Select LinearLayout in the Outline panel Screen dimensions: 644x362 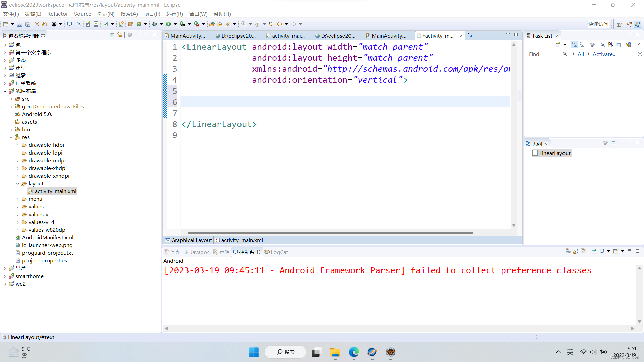click(x=552, y=153)
